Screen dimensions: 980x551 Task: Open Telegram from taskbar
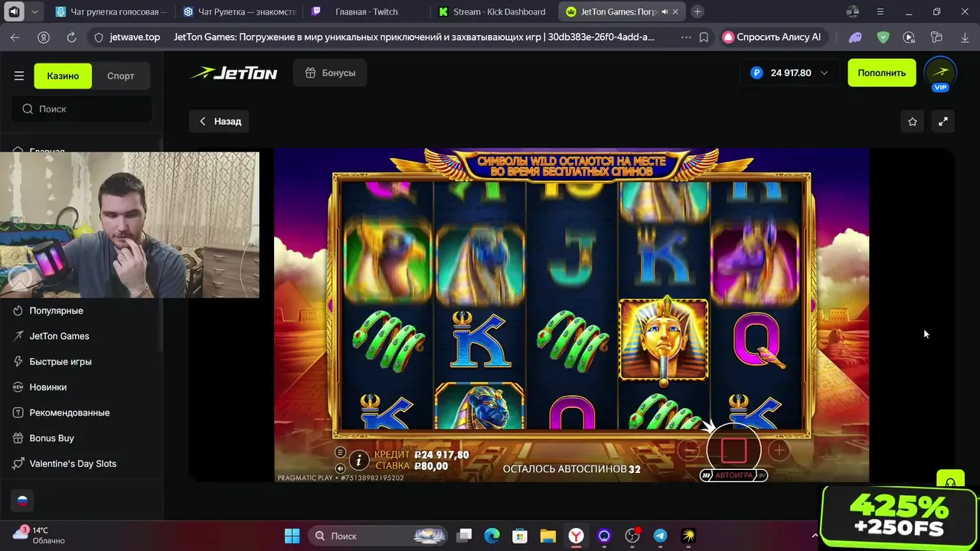(660, 536)
